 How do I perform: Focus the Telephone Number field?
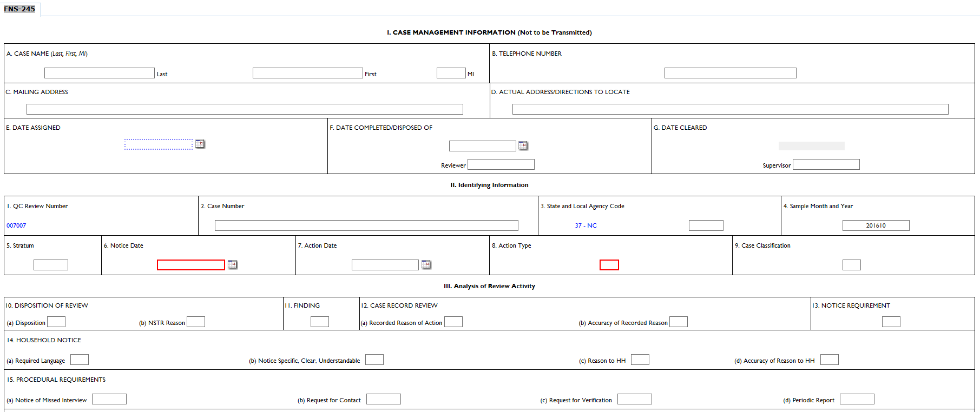(731, 73)
